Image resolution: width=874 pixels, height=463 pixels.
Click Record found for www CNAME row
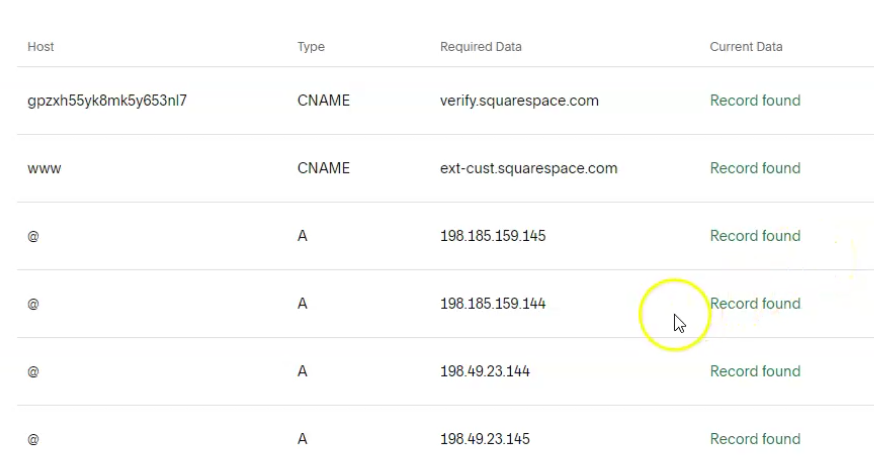point(755,168)
